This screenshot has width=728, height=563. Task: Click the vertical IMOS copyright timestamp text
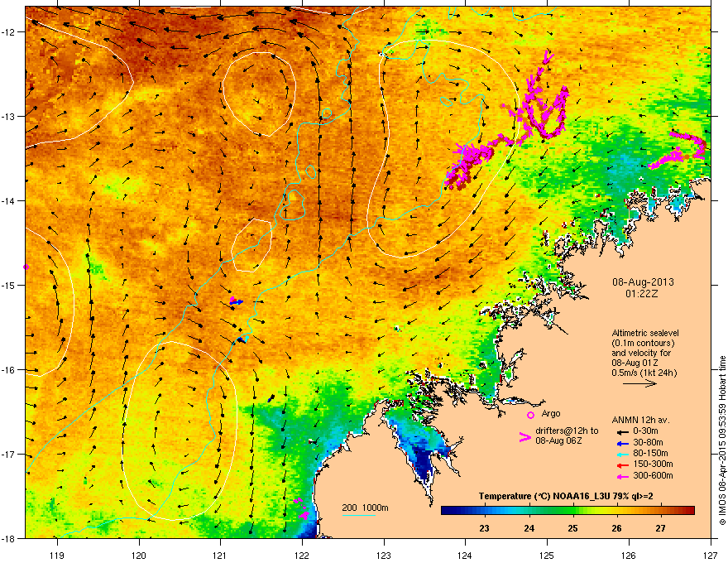[722, 440]
